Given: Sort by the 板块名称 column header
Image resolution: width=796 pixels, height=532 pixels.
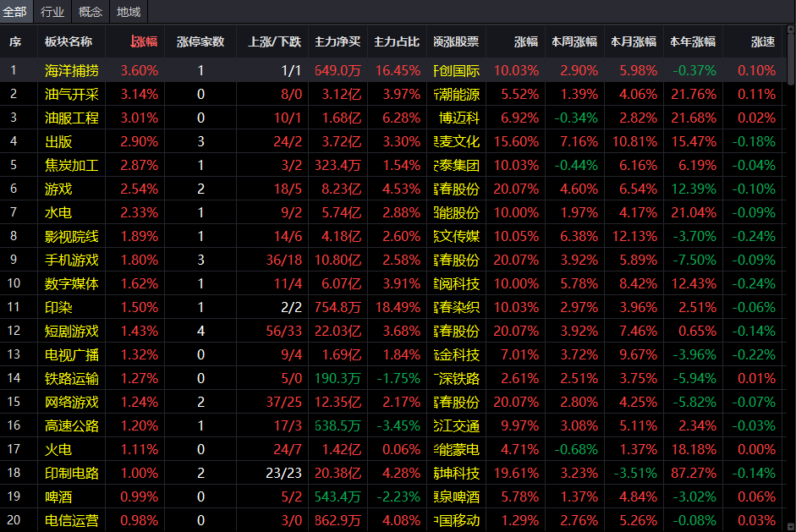Looking at the screenshot, I should tap(69, 41).
